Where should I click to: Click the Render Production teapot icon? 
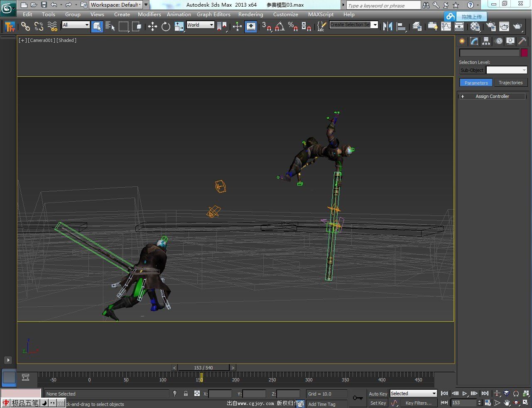point(517,27)
